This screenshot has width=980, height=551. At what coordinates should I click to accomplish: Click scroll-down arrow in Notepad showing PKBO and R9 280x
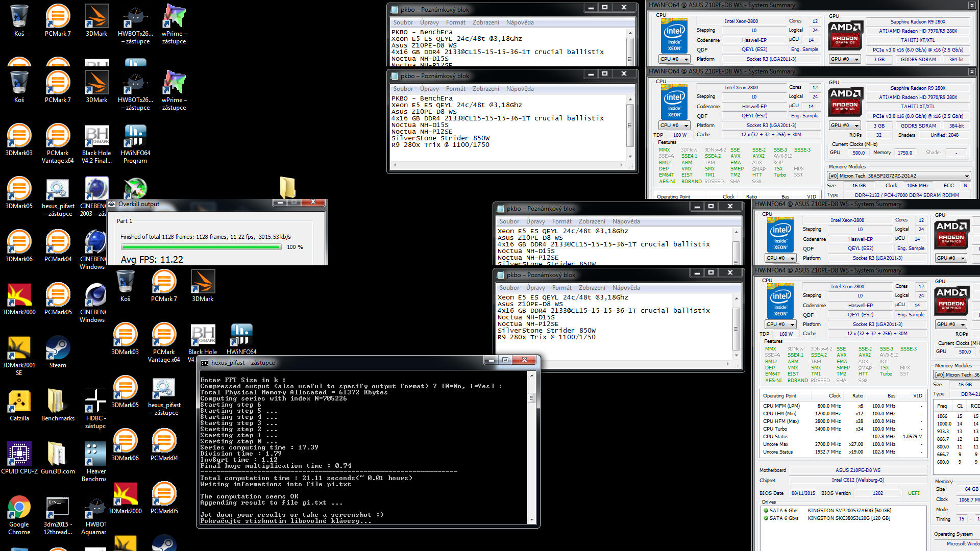coord(630,157)
